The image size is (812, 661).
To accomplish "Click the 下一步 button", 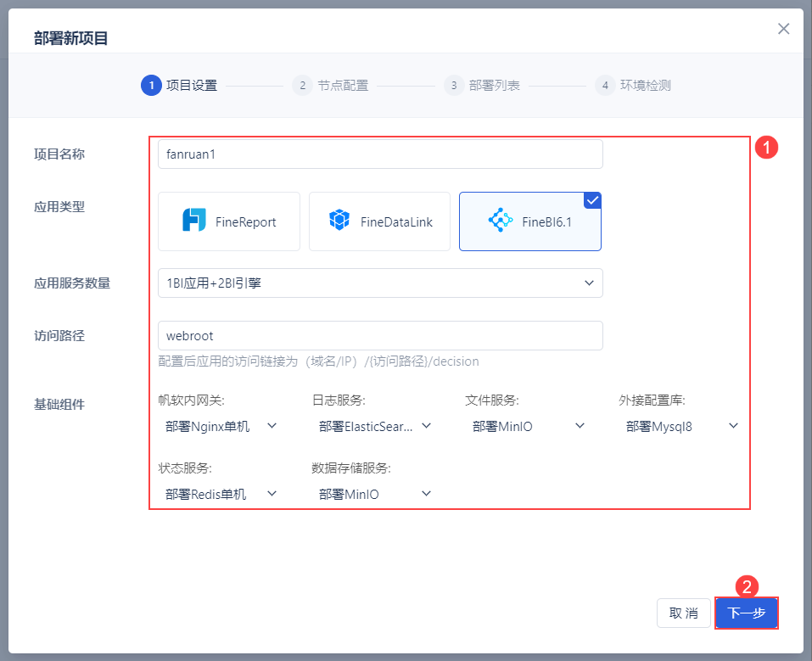I will (x=746, y=613).
